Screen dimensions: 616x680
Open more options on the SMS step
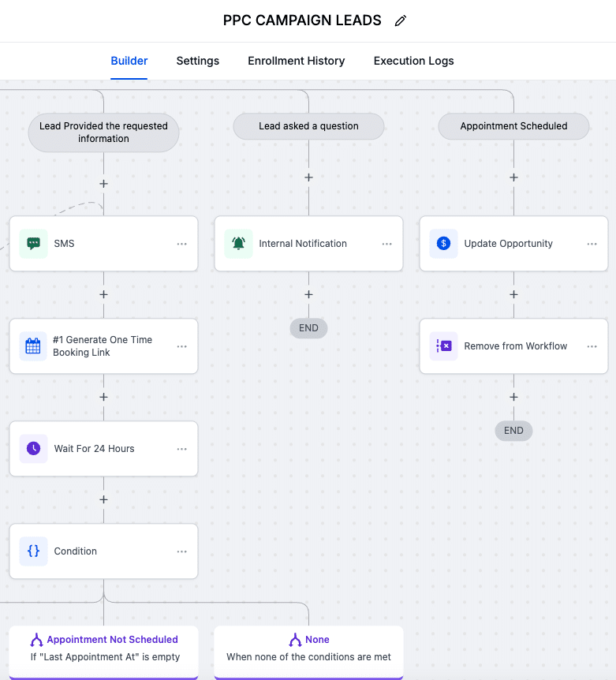[182, 244]
